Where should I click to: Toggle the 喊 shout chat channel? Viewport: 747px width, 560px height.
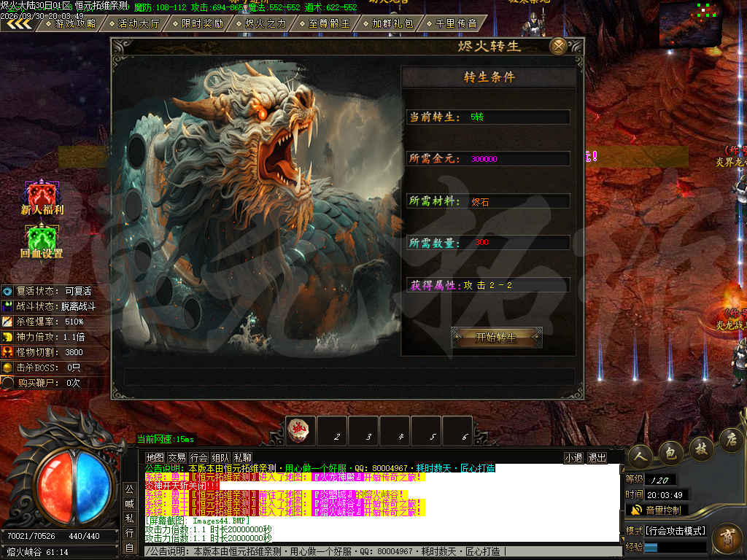129,504
